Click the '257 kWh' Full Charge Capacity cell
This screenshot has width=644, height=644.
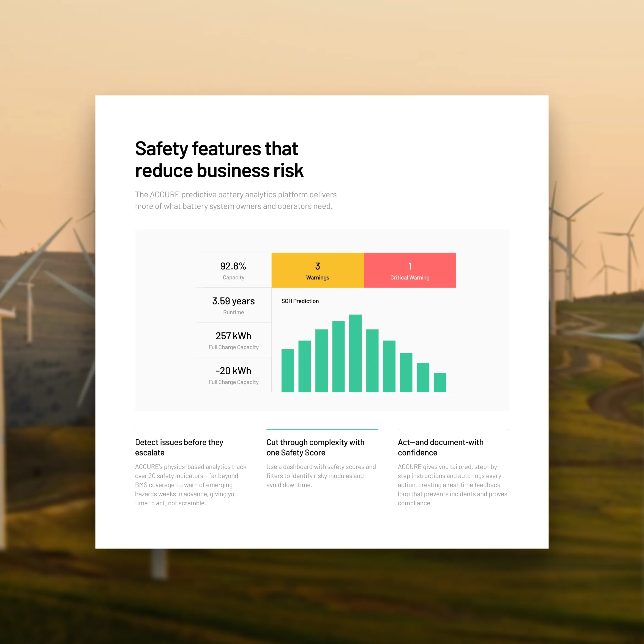click(233, 340)
